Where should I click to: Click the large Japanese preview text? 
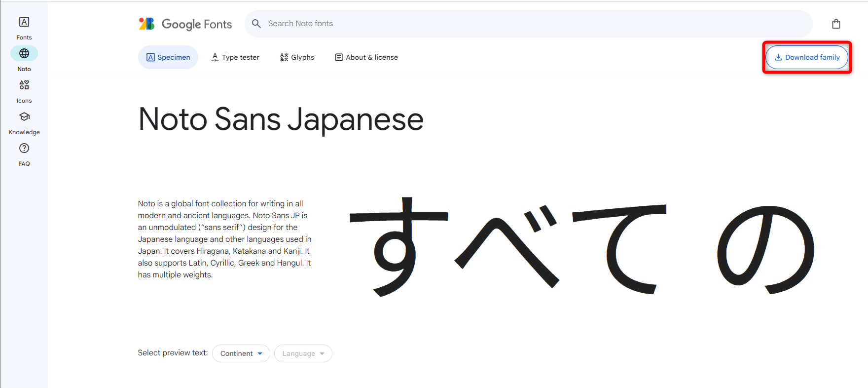click(582, 247)
